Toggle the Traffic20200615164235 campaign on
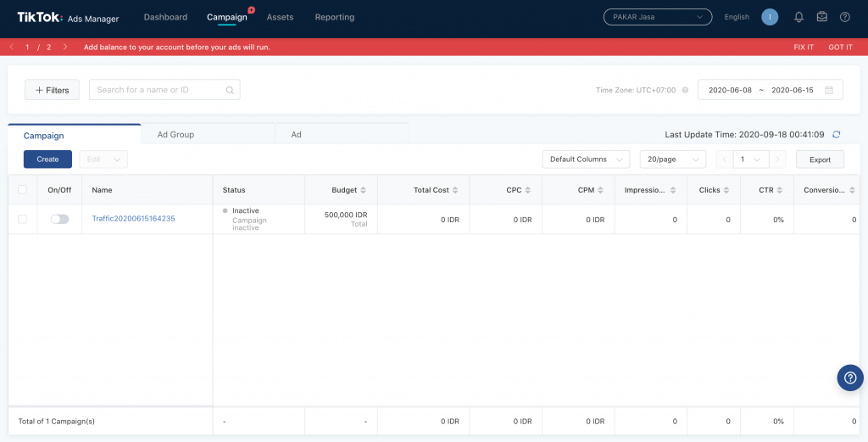This screenshot has width=868, height=442. 60,220
